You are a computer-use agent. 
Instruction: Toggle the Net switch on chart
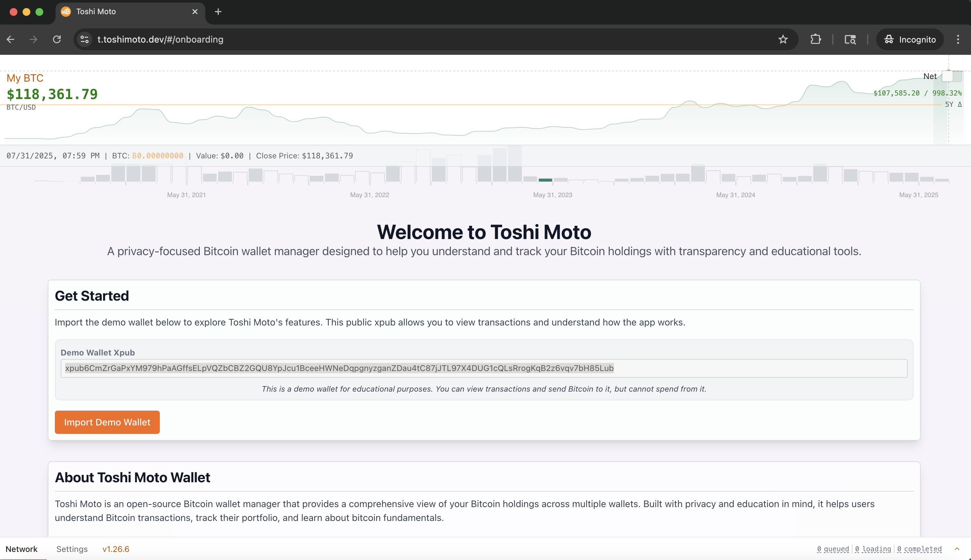click(x=951, y=76)
